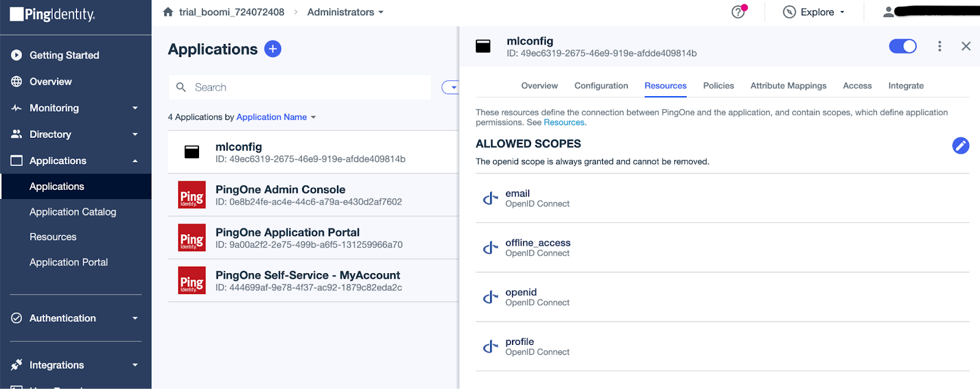Click the help question mark icon
Image resolution: width=980 pixels, height=389 pixels.
tap(738, 12)
